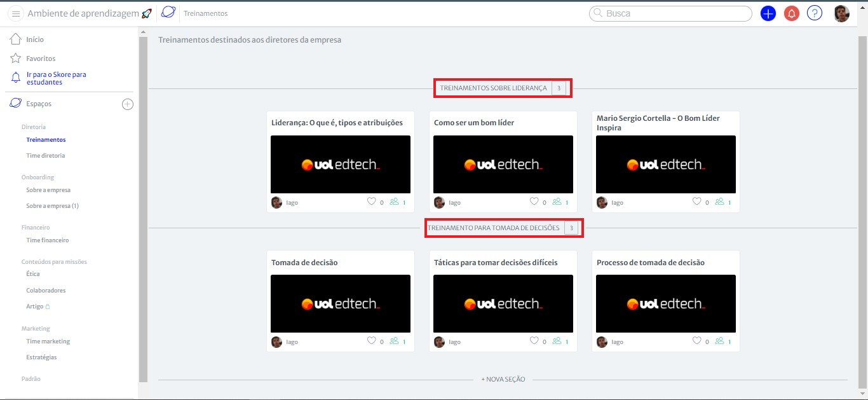This screenshot has height=400, width=868.
Task: Click the lock icon next to Artigo
Action: (48, 307)
